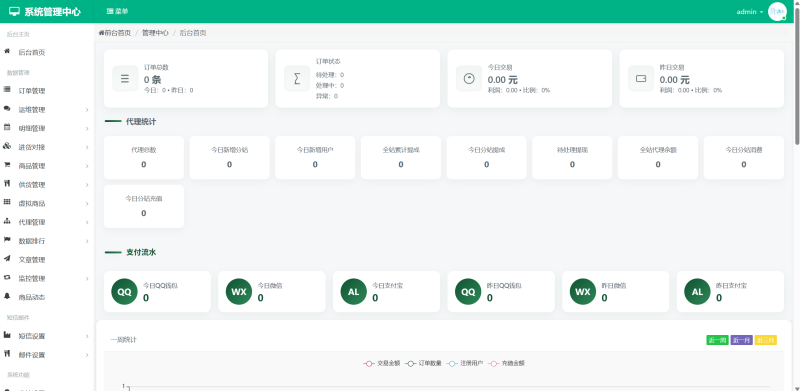This screenshot has width=800, height=391.
Task: Click the admin avatar in top right
Action: click(x=777, y=11)
